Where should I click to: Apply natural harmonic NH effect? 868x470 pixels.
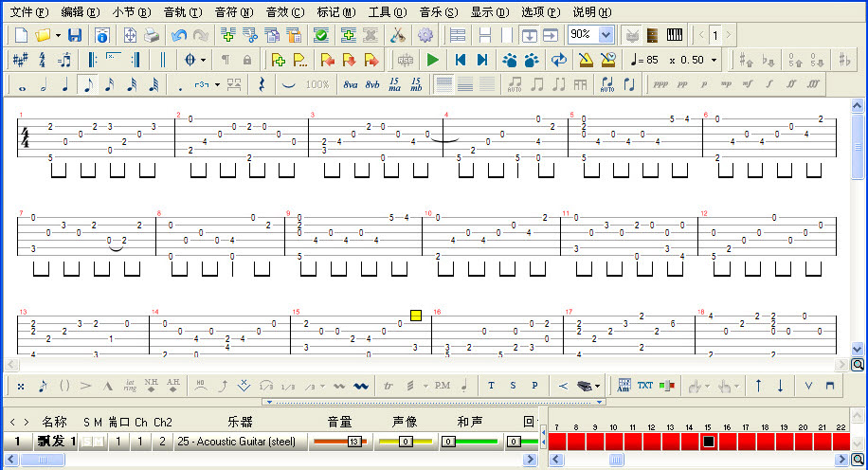pos(151,386)
